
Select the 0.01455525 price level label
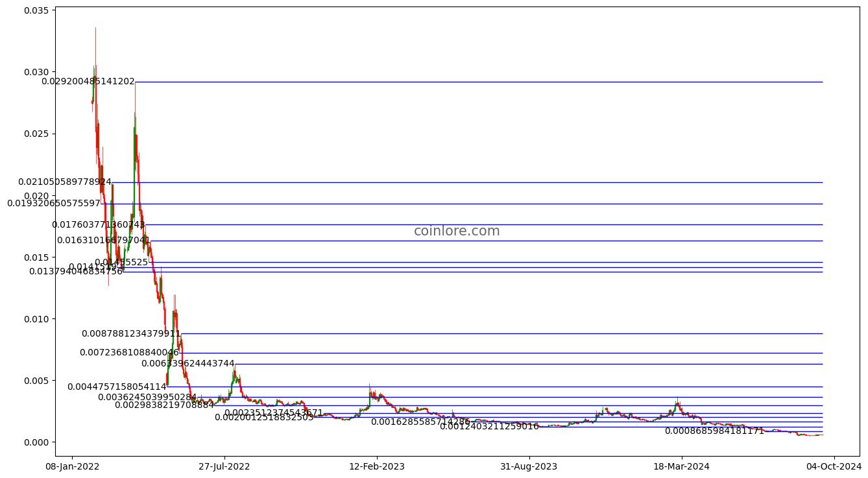[121, 263]
